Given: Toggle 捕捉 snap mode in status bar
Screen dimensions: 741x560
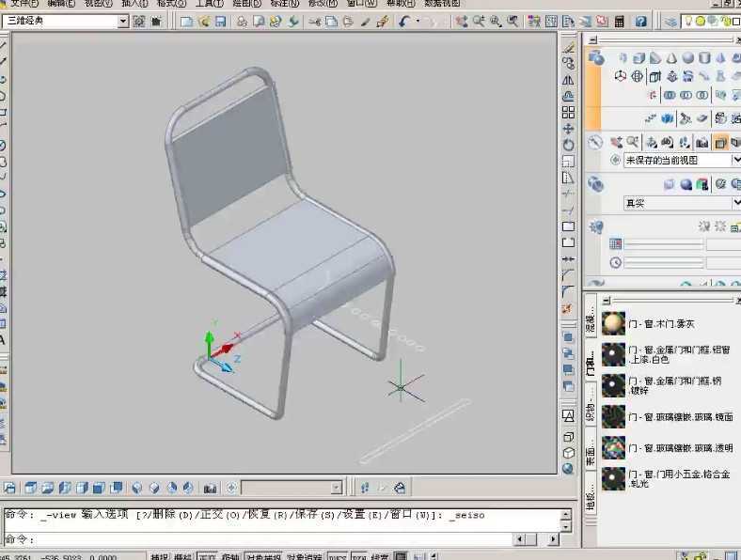Looking at the screenshot, I should tap(160, 557).
